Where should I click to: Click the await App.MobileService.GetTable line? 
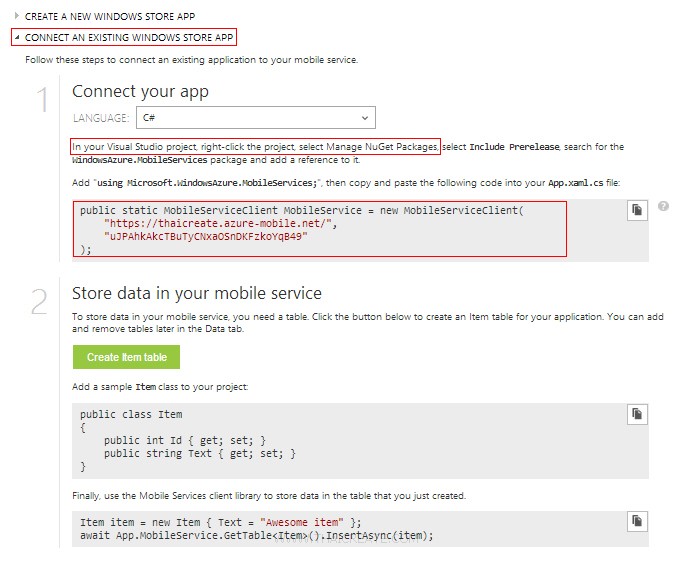coord(257,536)
